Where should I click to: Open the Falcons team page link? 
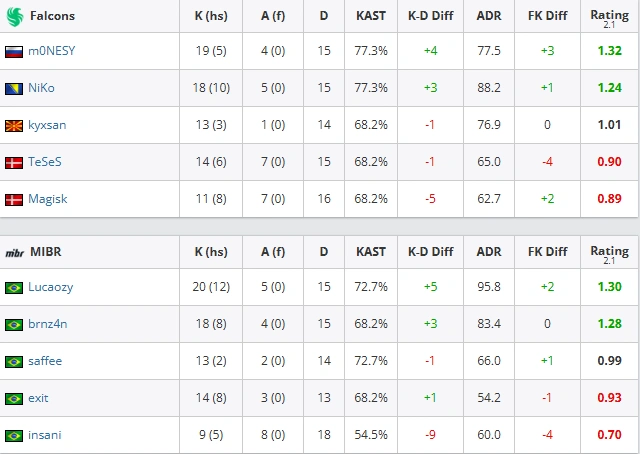(x=52, y=16)
